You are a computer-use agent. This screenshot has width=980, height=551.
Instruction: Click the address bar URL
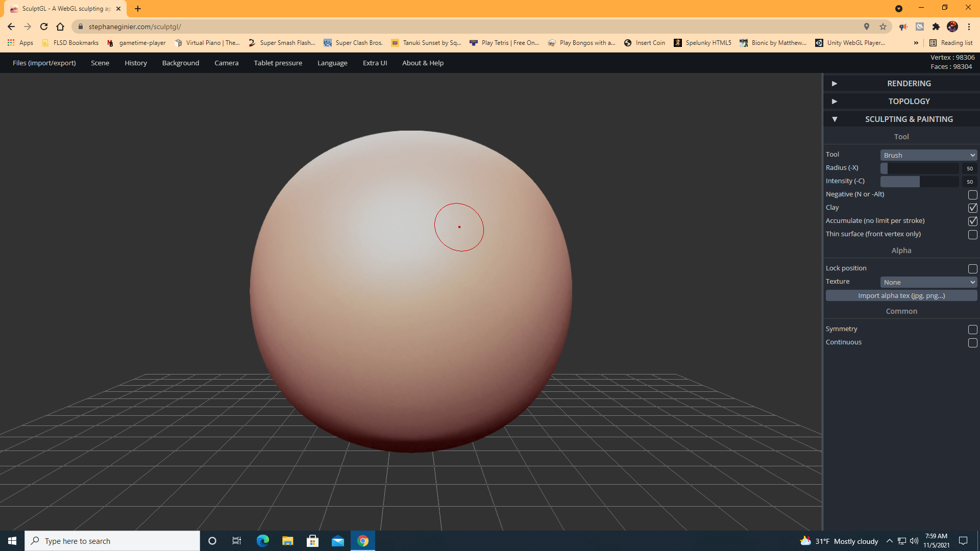pyautogui.click(x=135, y=27)
